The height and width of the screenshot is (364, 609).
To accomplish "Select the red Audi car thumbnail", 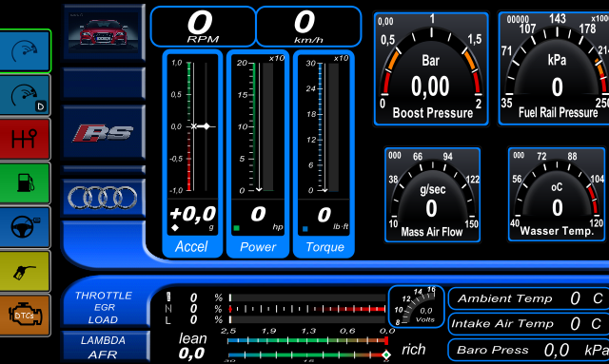I will click(104, 32).
